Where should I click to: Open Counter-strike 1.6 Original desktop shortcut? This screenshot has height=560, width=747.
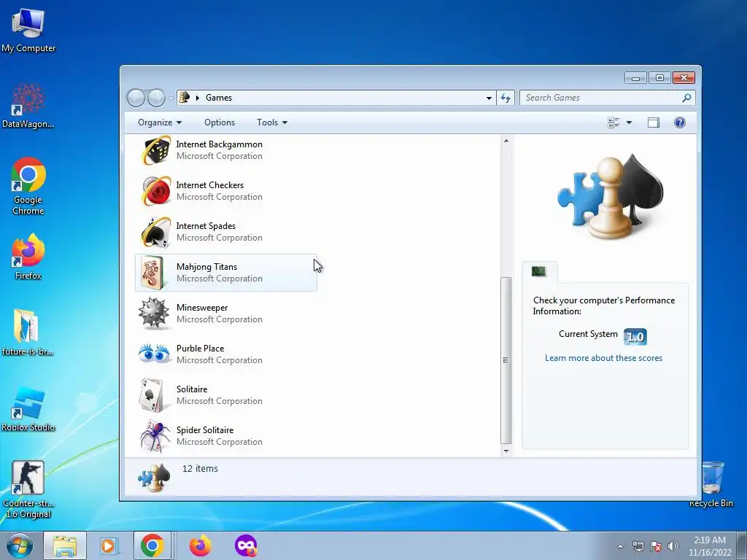pyautogui.click(x=28, y=489)
